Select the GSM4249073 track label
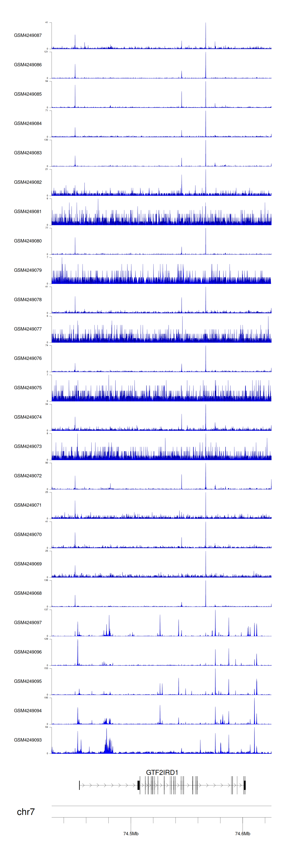The image size is (286, 868). pos(28,446)
